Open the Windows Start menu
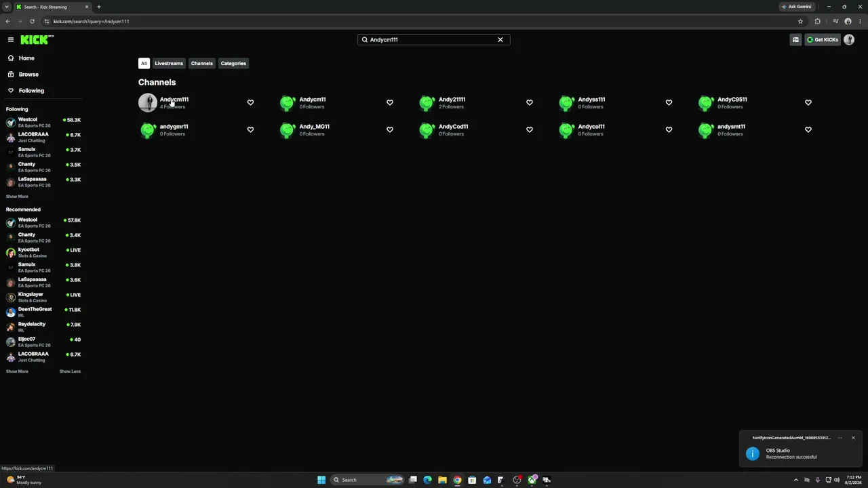The image size is (868, 488). tap(321, 480)
